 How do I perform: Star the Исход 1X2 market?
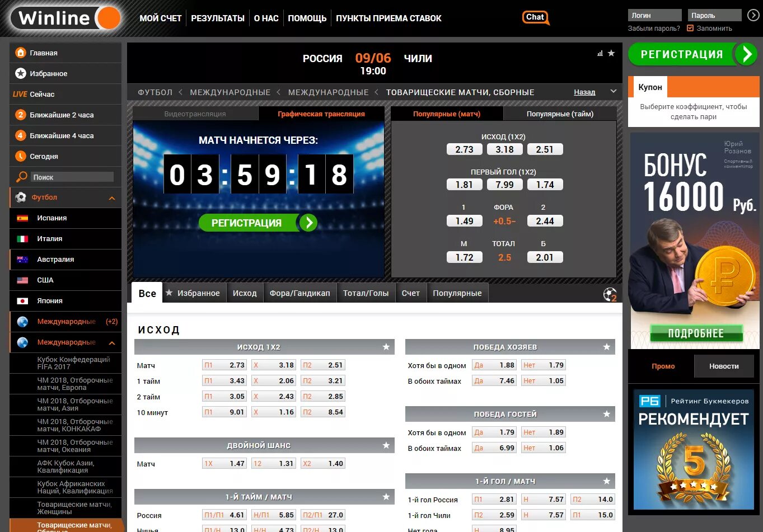[x=386, y=347]
